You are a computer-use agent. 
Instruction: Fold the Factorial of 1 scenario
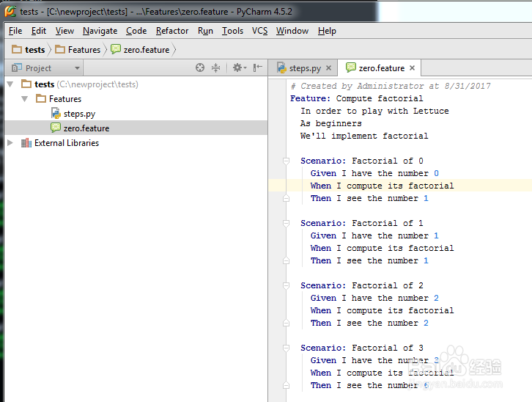tap(286, 223)
